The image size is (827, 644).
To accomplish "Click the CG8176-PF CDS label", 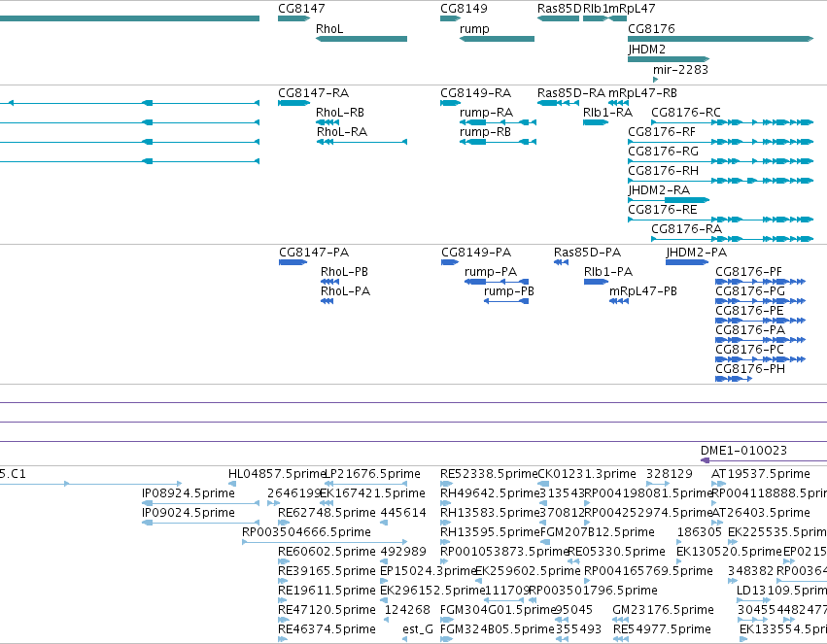I will click(748, 272).
